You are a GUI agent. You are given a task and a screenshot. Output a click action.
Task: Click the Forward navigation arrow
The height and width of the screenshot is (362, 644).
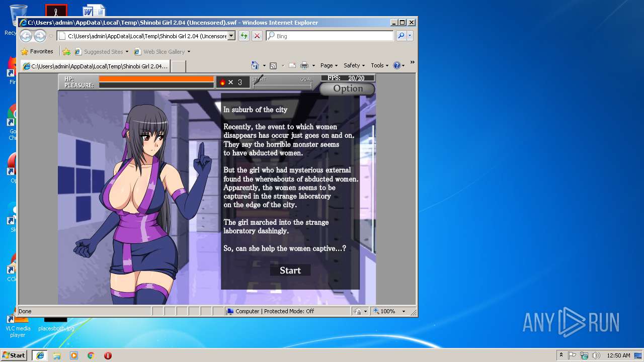(x=40, y=36)
